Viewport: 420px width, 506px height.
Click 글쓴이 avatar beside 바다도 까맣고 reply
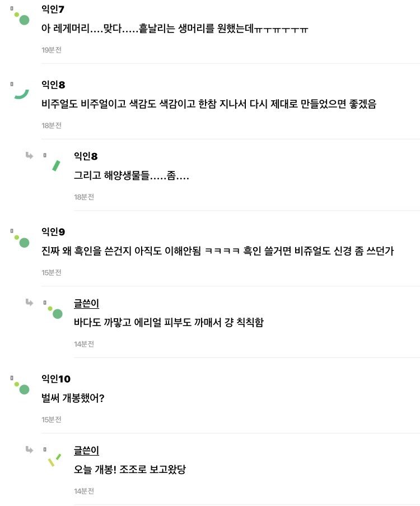(x=55, y=312)
